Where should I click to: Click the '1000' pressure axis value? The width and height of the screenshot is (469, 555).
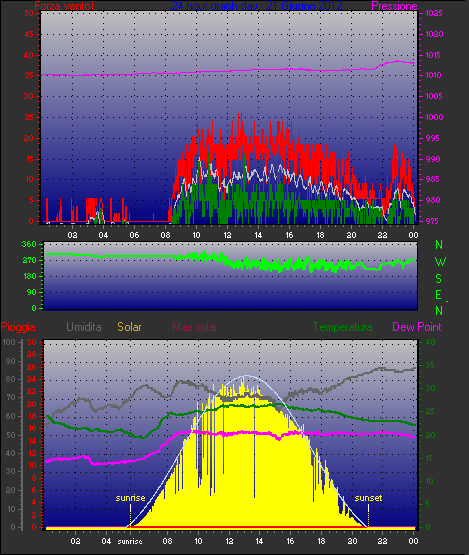point(434,117)
